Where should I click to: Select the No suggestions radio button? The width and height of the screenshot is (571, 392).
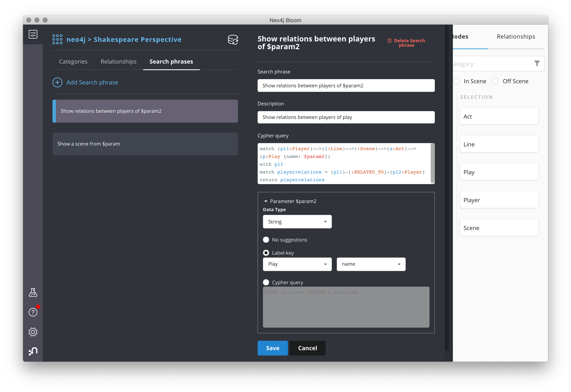coord(266,240)
